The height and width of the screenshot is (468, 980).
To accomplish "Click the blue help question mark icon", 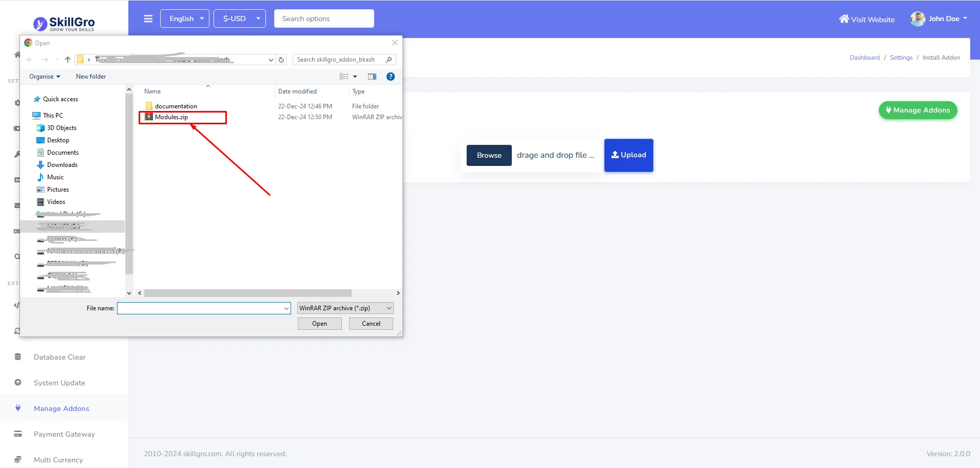I will coord(391,77).
